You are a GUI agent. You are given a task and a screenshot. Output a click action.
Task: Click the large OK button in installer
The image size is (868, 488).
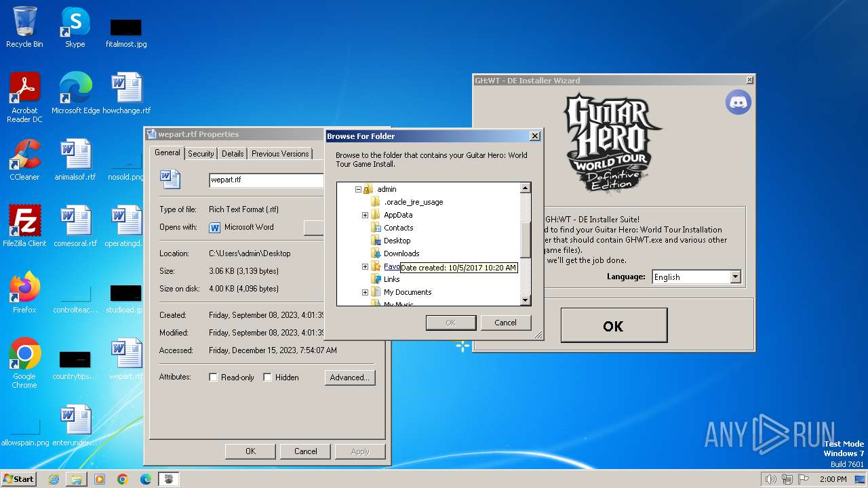[x=614, y=326]
